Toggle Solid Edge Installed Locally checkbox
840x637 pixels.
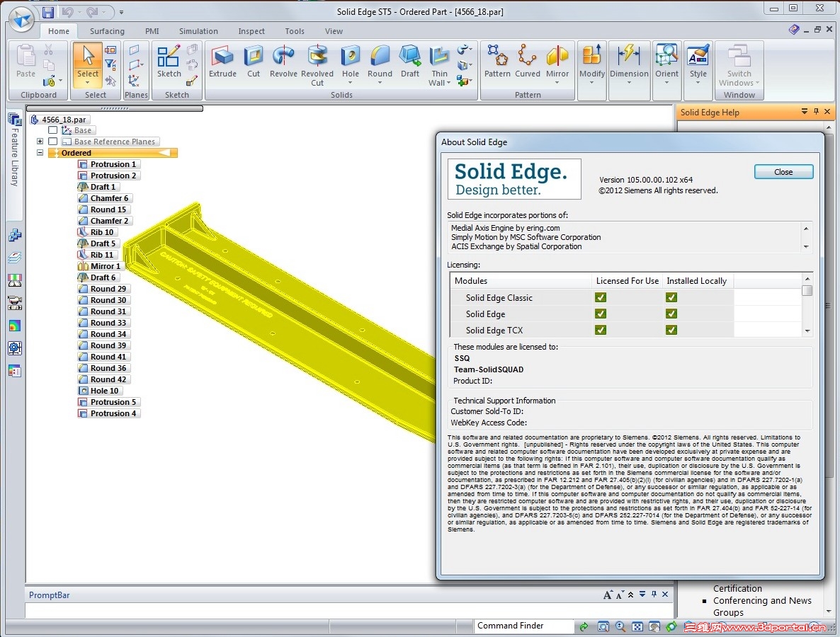671,314
